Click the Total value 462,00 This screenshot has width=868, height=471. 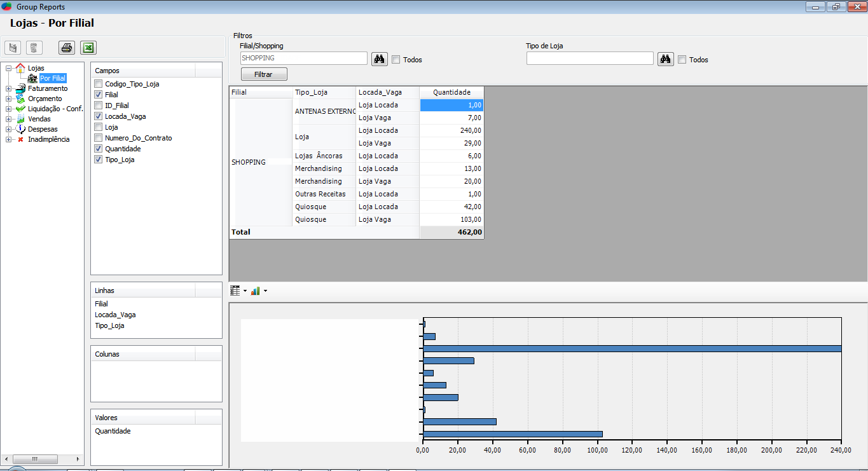click(x=451, y=233)
